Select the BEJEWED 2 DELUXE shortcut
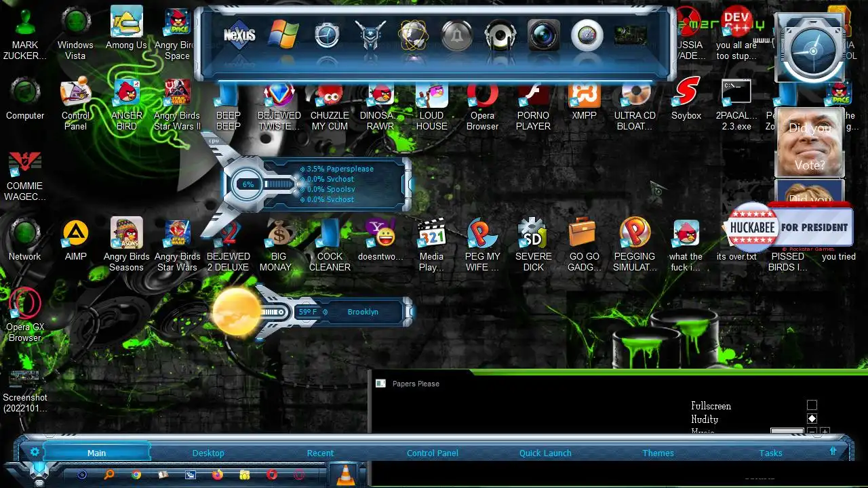The height and width of the screenshot is (488, 868). pos(228,245)
